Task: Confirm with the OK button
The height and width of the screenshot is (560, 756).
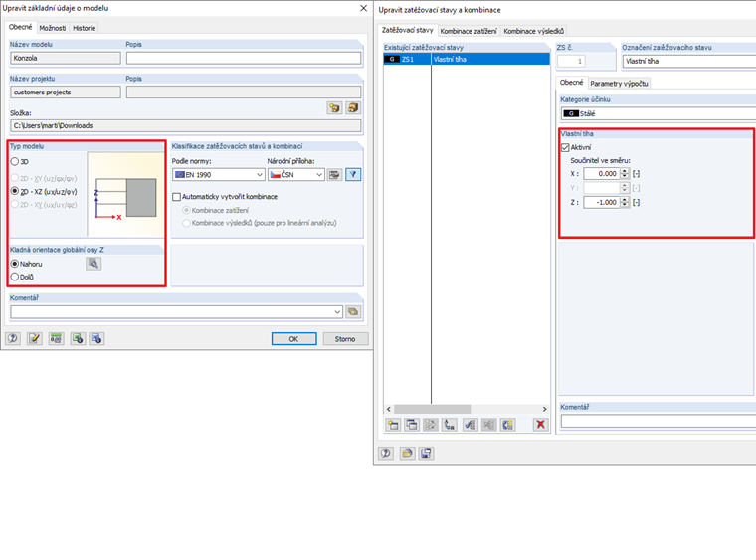Action: (x=293, y=339)
